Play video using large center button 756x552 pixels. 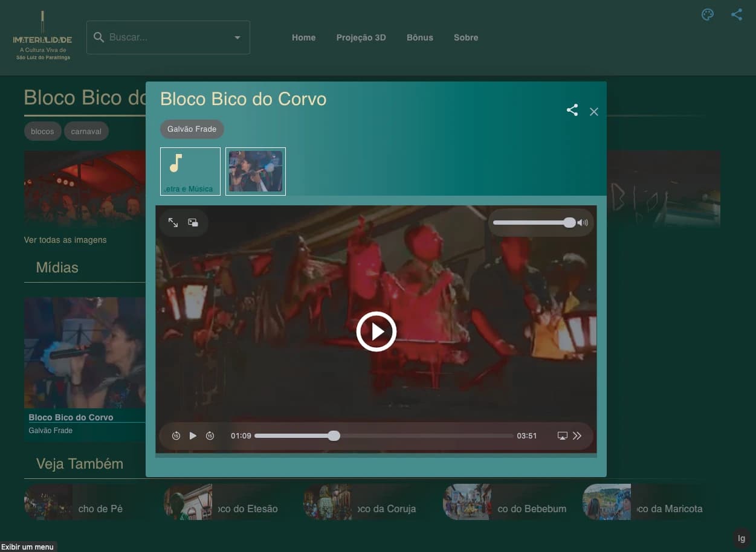(376, 332)
